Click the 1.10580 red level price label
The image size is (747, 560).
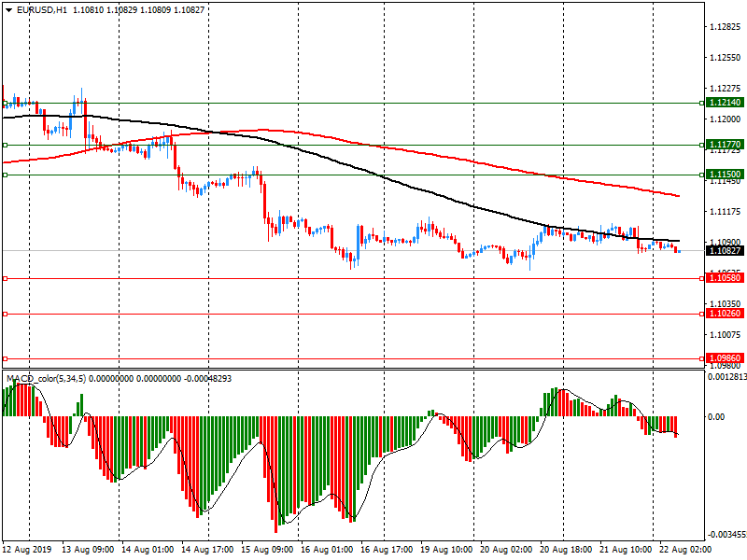point(726,277)
